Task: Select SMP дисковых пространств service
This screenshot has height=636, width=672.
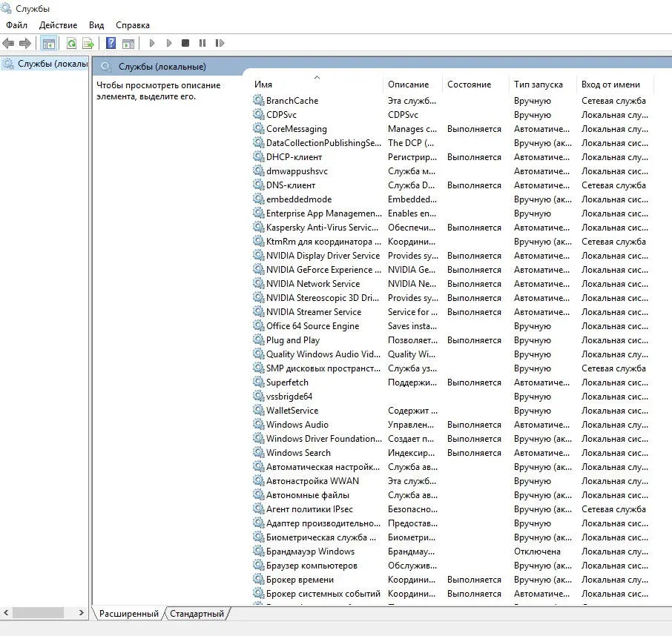Action: (323, 368)
